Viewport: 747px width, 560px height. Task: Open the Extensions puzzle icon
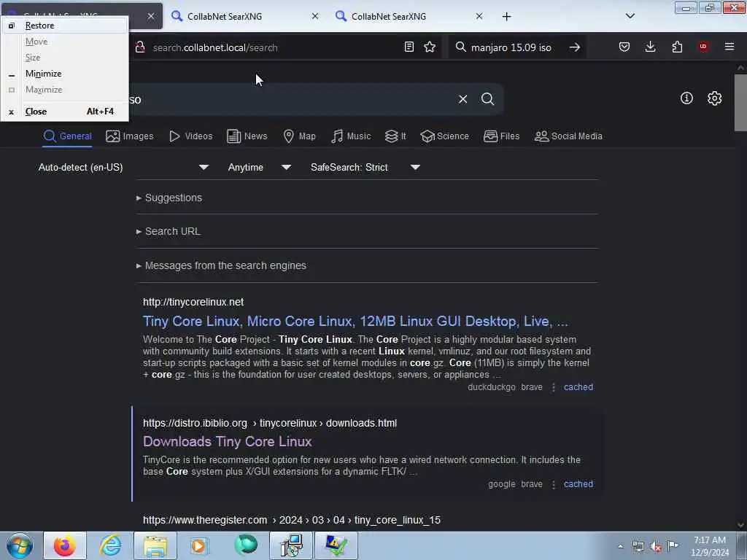677,47
